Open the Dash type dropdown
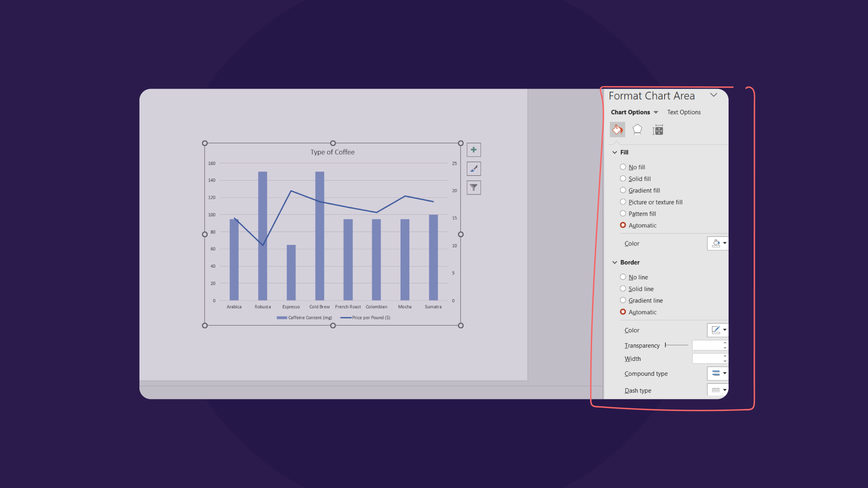Viewport: 868px width, 488px height. click(x=718, y=390)
